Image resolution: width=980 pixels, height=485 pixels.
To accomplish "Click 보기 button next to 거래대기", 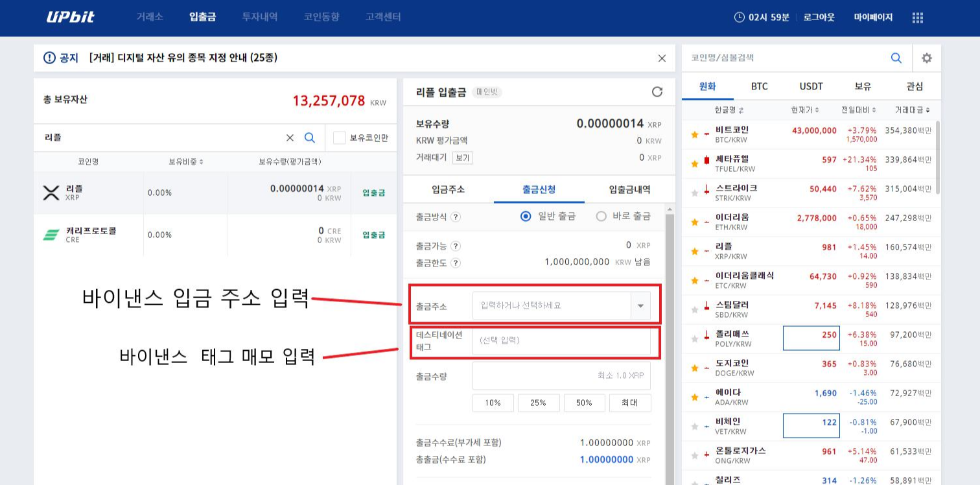I will (462, 158).
